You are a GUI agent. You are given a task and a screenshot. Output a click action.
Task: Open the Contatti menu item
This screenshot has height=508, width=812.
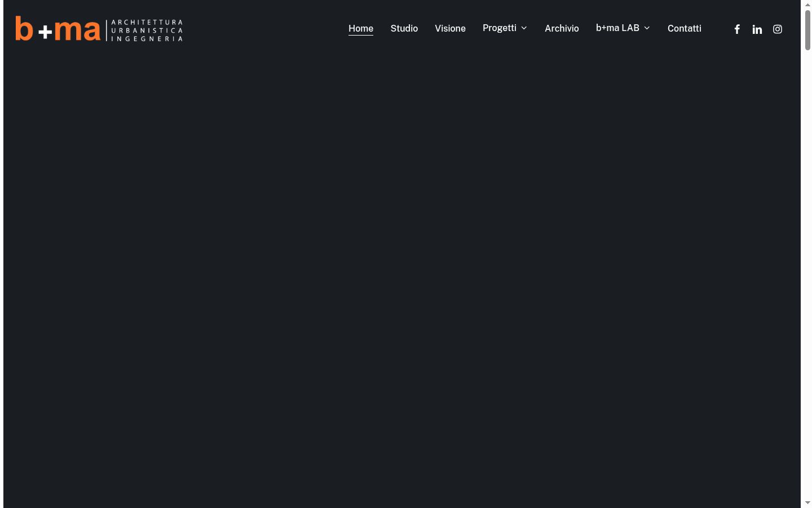click(685, 28)
